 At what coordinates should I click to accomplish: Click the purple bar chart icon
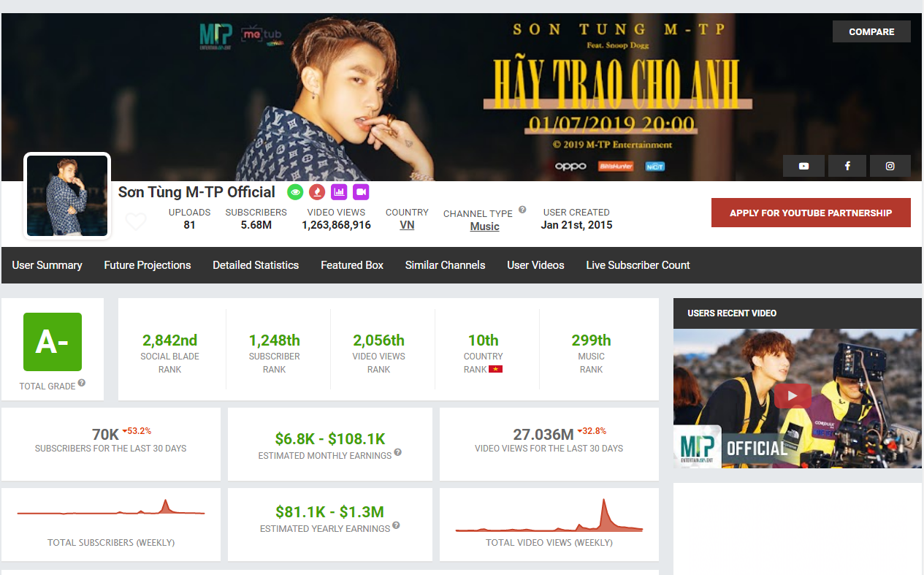pos(339,192)
